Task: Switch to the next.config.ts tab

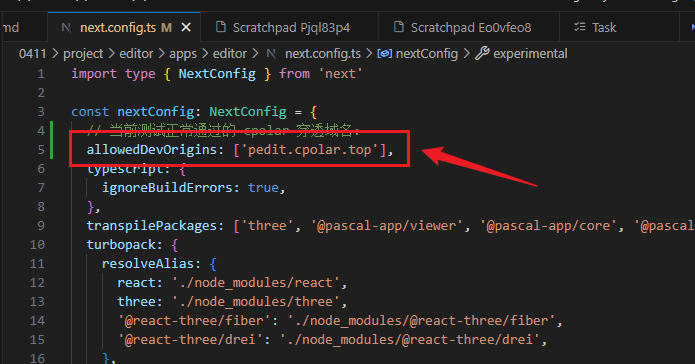Action: click(x=124, y=27)
